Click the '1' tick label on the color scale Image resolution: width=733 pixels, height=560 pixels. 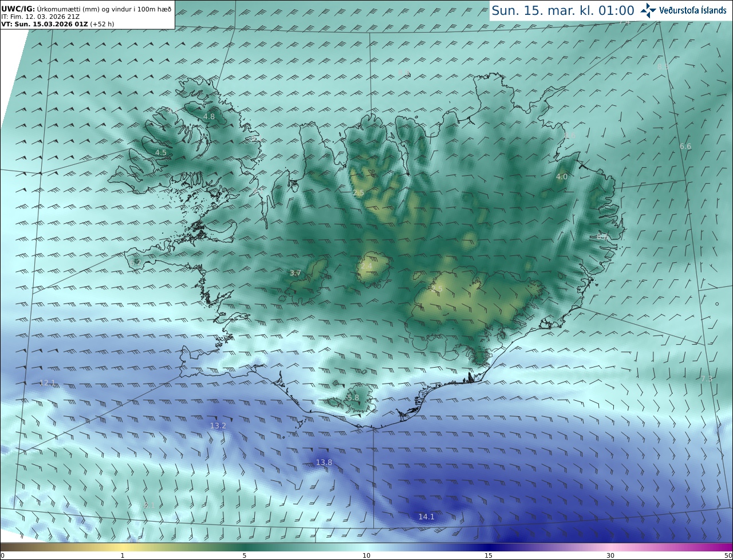(x=123, y=555)
